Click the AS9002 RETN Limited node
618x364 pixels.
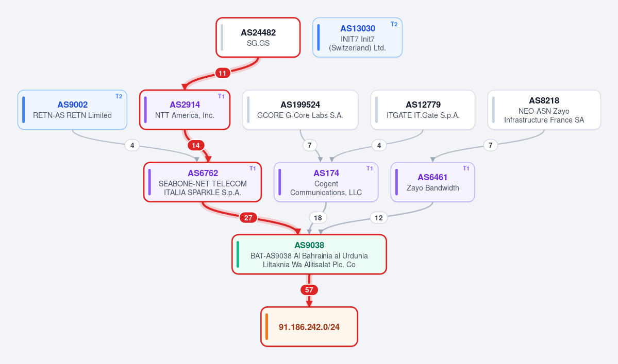(x=73, y=110)
